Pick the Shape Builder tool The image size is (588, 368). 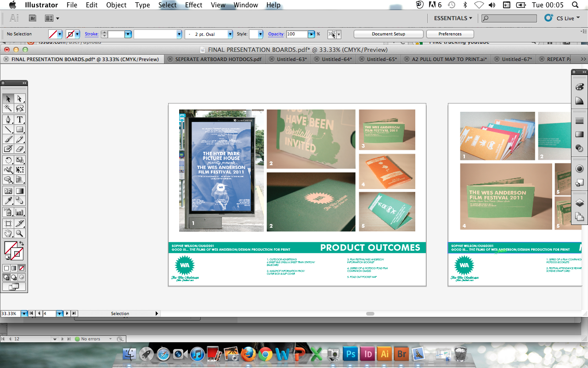[8, 179]
